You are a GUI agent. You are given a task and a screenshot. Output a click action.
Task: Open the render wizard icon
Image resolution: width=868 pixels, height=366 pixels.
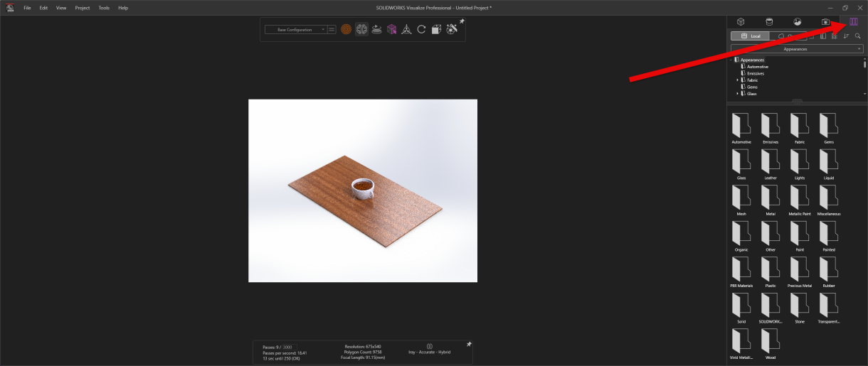(451, 30)
